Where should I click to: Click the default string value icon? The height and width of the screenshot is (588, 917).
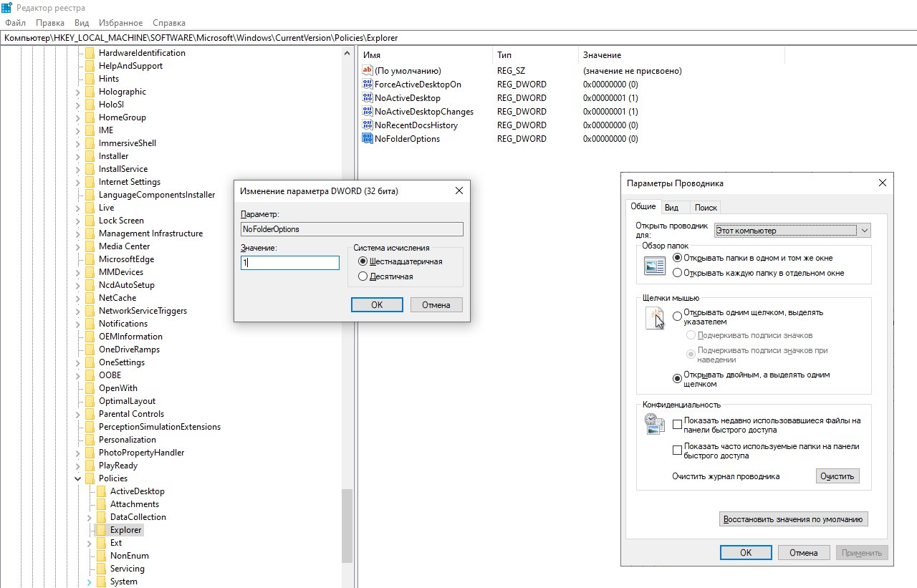368,71
